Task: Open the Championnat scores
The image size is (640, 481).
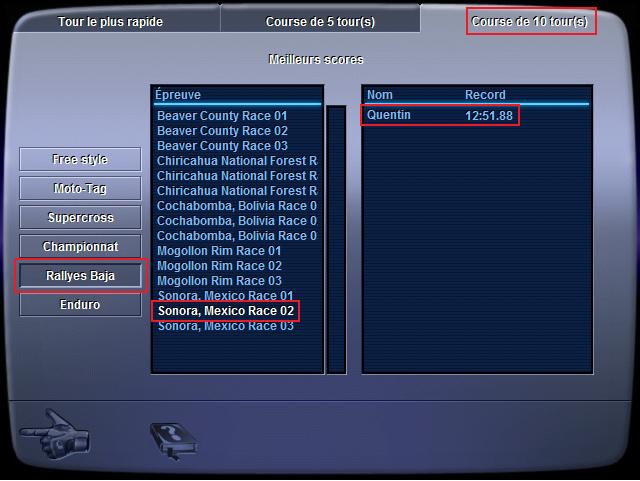Action: pos(80,246)
